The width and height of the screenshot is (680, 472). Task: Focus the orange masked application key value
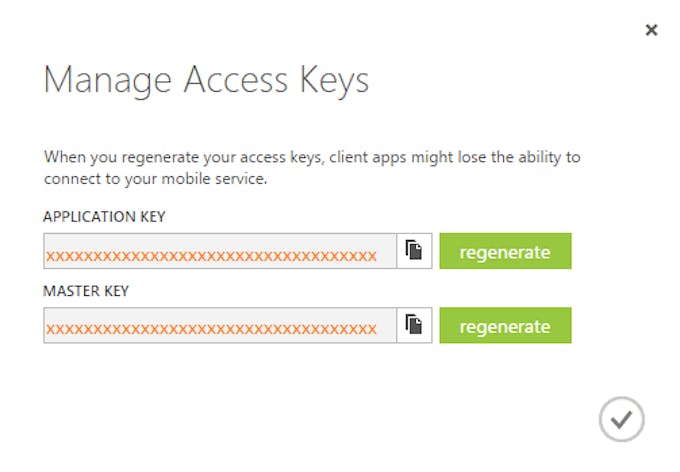(211, 256)
